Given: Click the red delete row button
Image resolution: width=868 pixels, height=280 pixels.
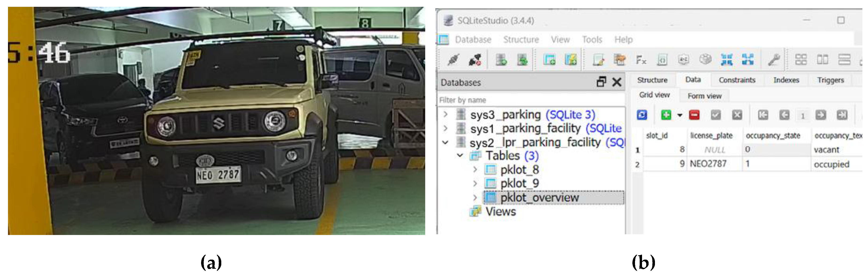Looking at the screenshot, I should (694, 115).
